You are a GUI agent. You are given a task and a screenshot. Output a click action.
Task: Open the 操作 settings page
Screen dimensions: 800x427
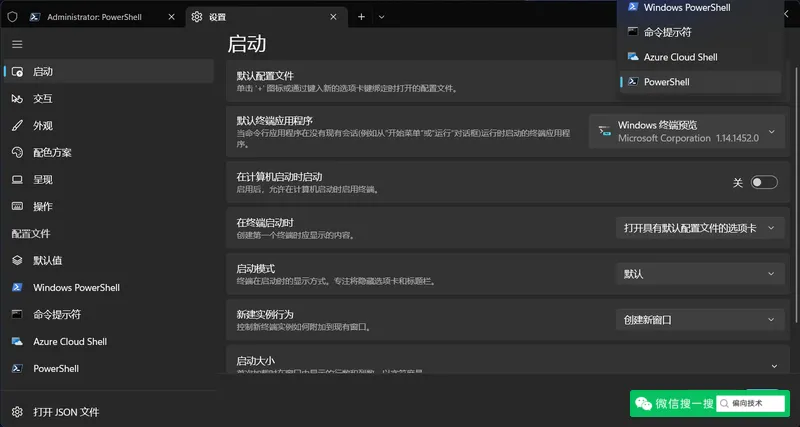108,207
